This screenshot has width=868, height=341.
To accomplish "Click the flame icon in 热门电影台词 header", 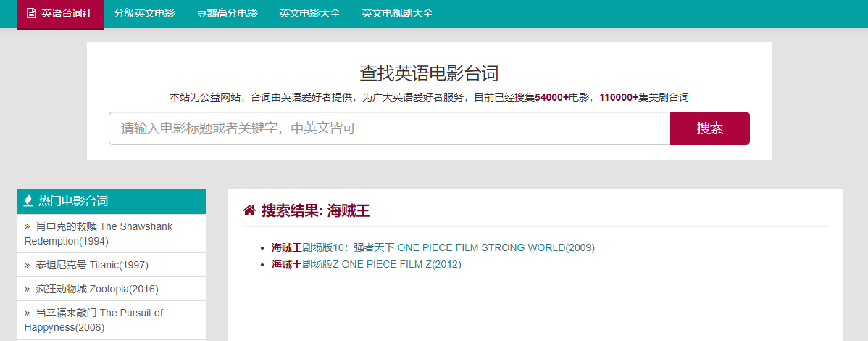I will (x=28, y=201).
